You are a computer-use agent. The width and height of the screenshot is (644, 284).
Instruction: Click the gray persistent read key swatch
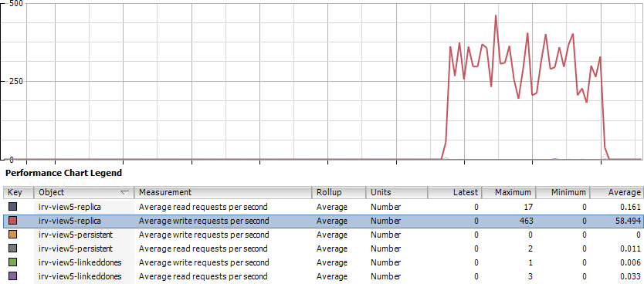tap(12, 248)
